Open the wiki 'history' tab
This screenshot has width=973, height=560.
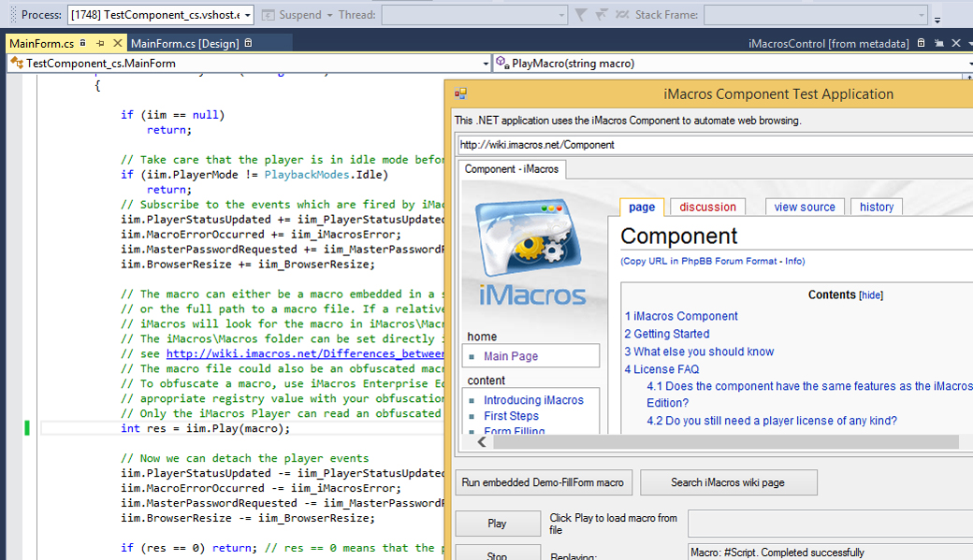[x=877, y=208]
